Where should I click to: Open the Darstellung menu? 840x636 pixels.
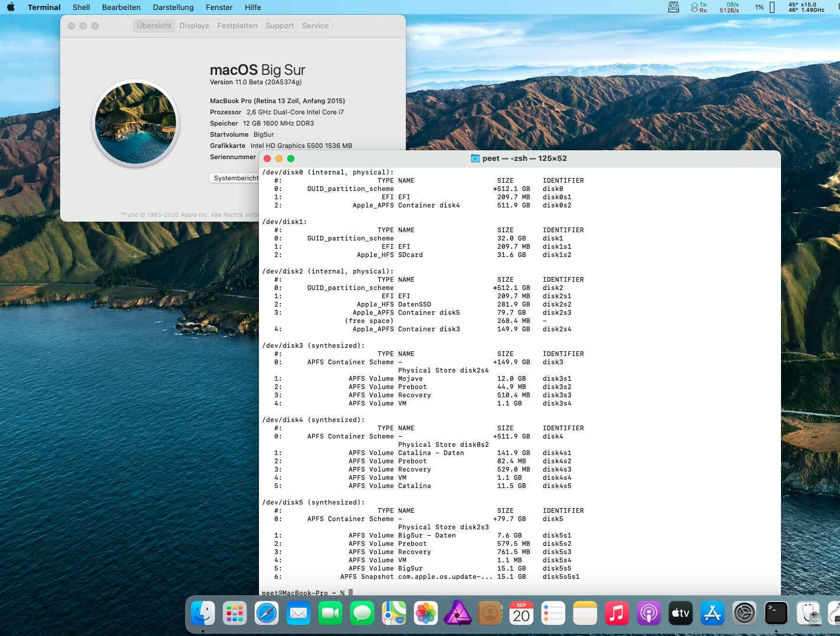coord(173,7)
